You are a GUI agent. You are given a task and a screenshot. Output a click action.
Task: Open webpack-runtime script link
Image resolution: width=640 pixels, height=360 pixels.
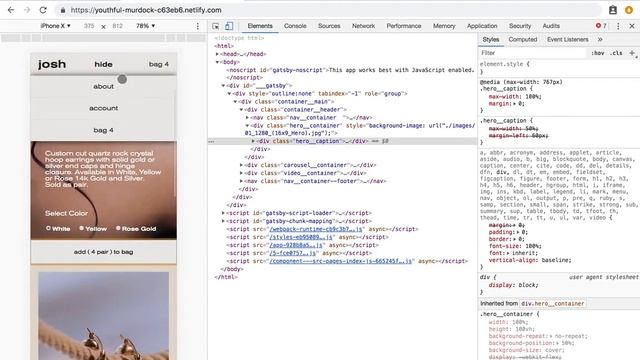(x=316, y=229)
